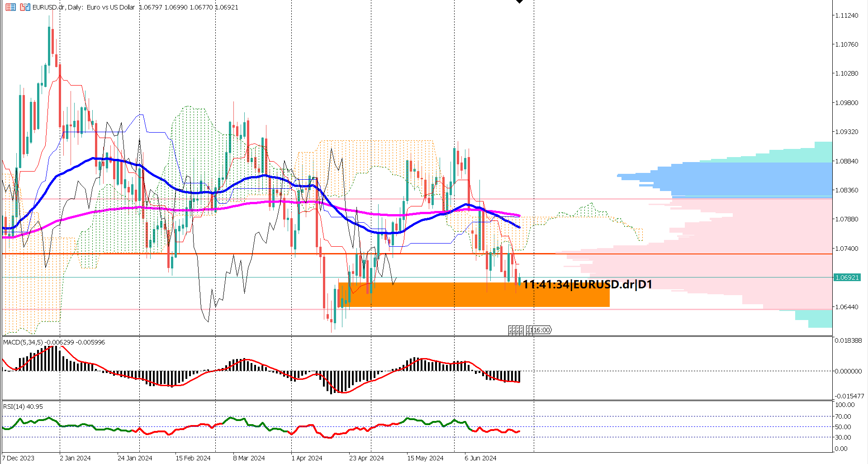Select the RSI(14) 40.95 indicator label
Viewport: 868px width, 464px height.
pyautogui.click(x=22, y=407)
